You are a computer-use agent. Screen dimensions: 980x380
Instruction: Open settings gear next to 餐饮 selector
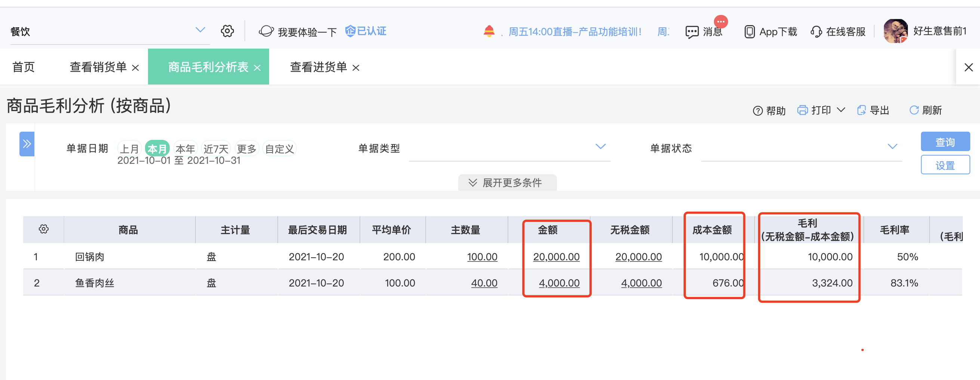[227, 31]
